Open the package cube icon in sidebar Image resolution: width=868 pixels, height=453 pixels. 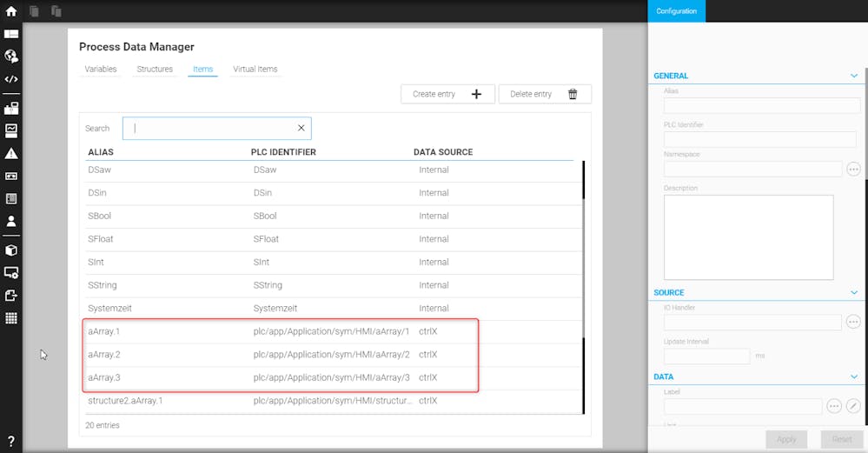click(11, 250)
